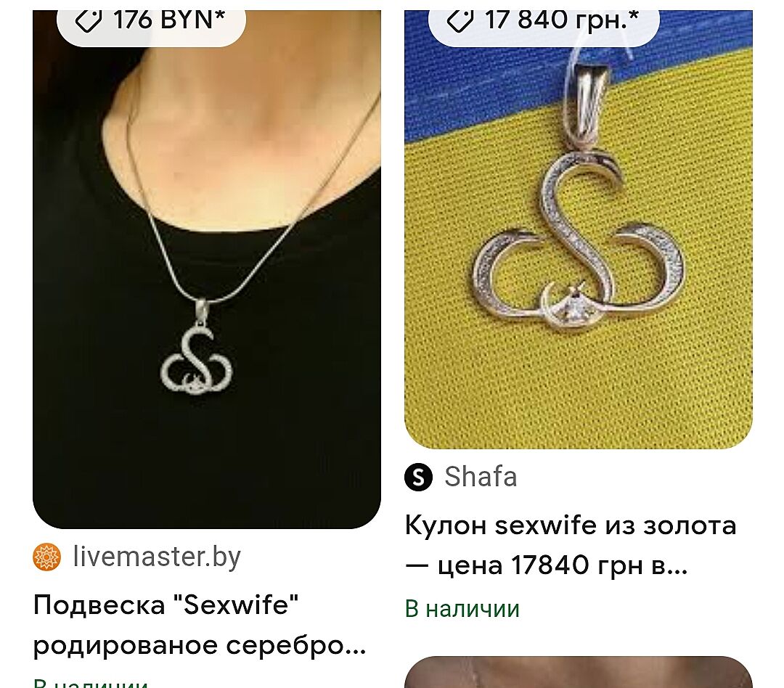This screenshot has height=688, width=784.
Task: Click В наличии under the Shafa listing
Action: pos(462,608)
